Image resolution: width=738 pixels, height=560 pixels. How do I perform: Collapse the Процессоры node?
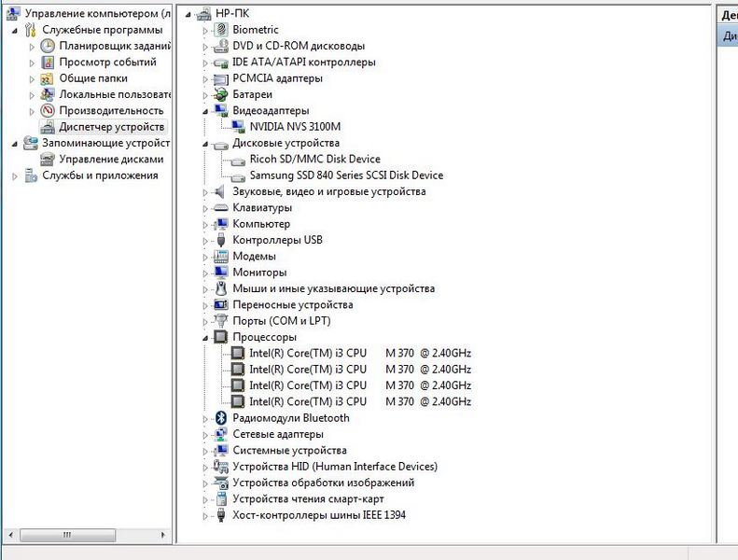coord(206,337)
